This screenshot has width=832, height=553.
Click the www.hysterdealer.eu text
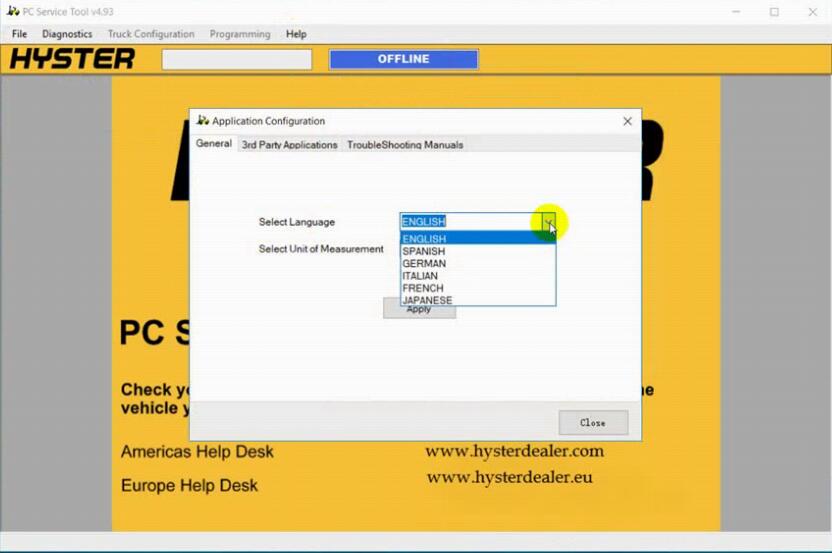tap(509, 477)
